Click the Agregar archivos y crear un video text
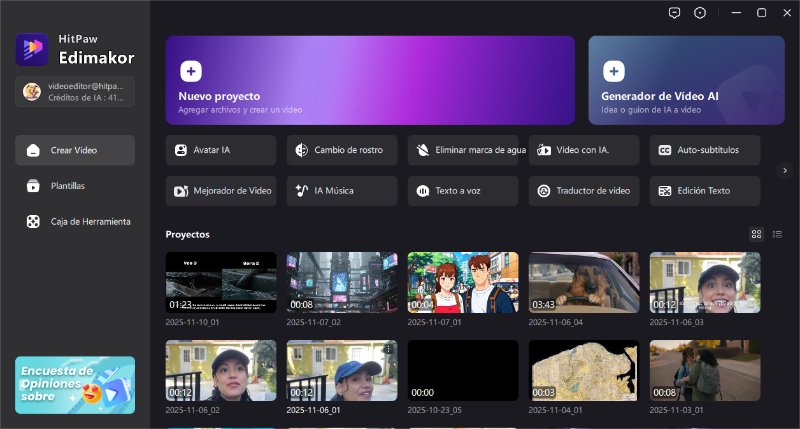This screenshot has height=429, width=800. (240, 110)
